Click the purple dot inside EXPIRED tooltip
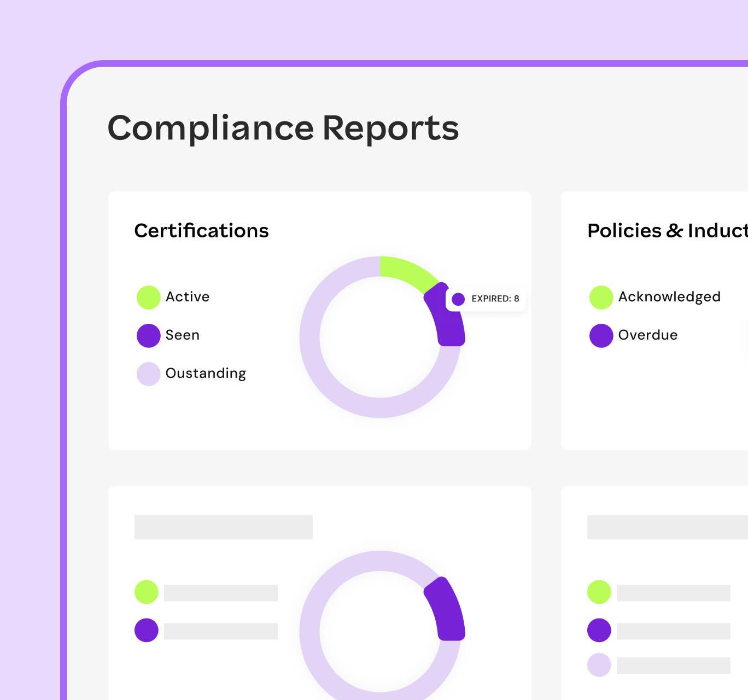This screenshot has width=748, height=700. 458,299
